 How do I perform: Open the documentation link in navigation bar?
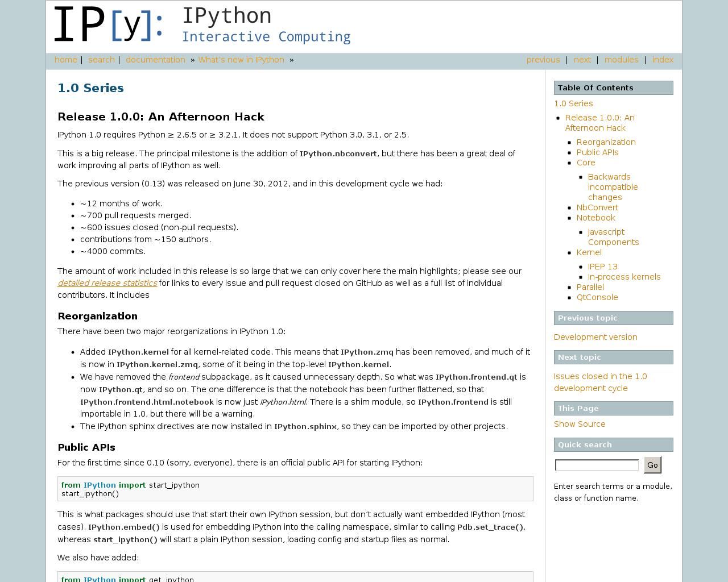click(x=155, y=60)
